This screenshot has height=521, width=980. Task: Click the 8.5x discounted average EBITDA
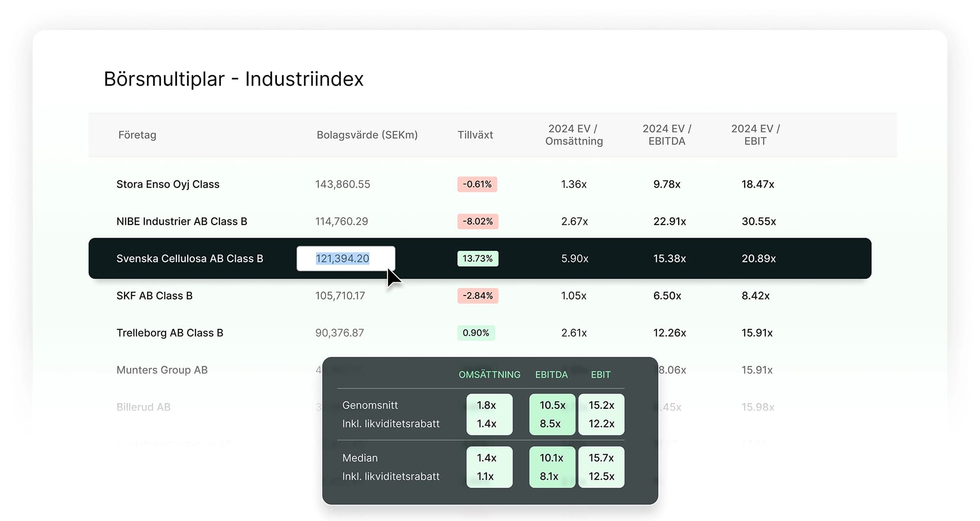tap(550, 424)
